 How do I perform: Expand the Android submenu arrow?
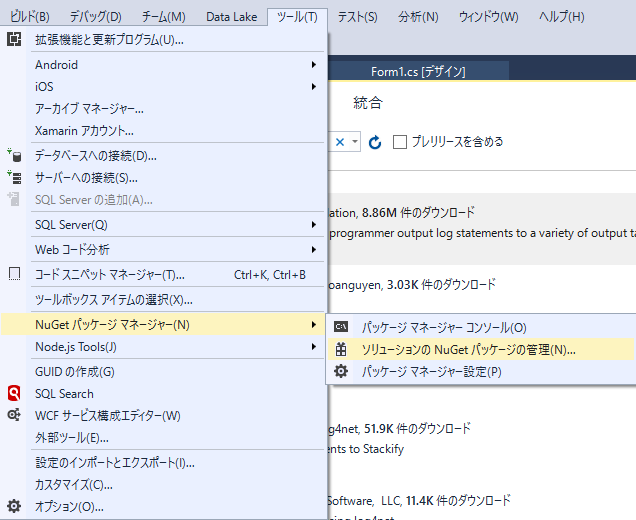pos(314,64)
